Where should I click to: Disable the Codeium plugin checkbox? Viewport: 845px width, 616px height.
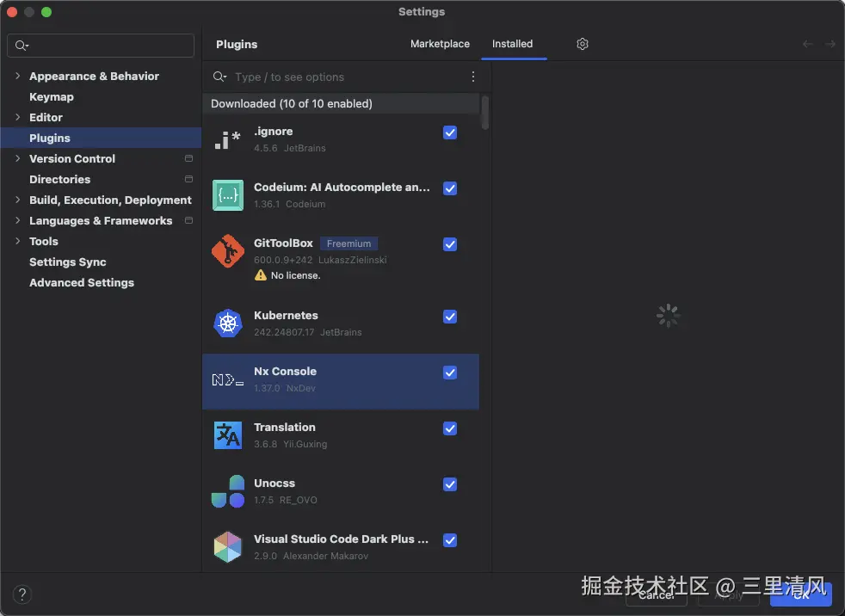coord(450,188)
